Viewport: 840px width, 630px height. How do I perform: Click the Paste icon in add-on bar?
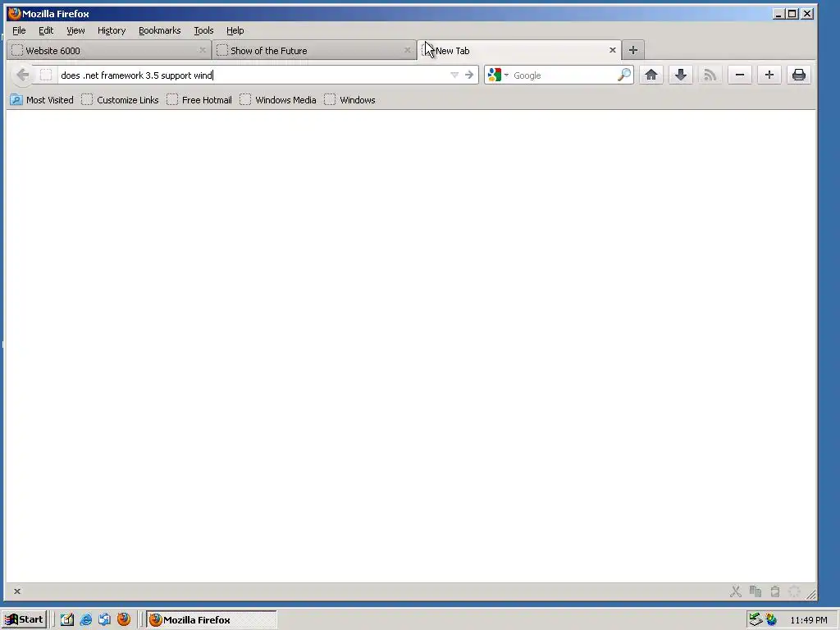pyautogui.click(x=774, y=591)
